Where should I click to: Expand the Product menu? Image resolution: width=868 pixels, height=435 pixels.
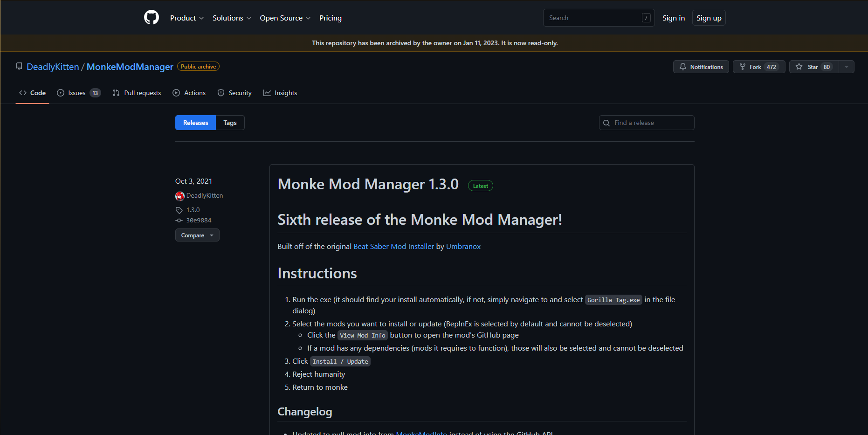186,18
